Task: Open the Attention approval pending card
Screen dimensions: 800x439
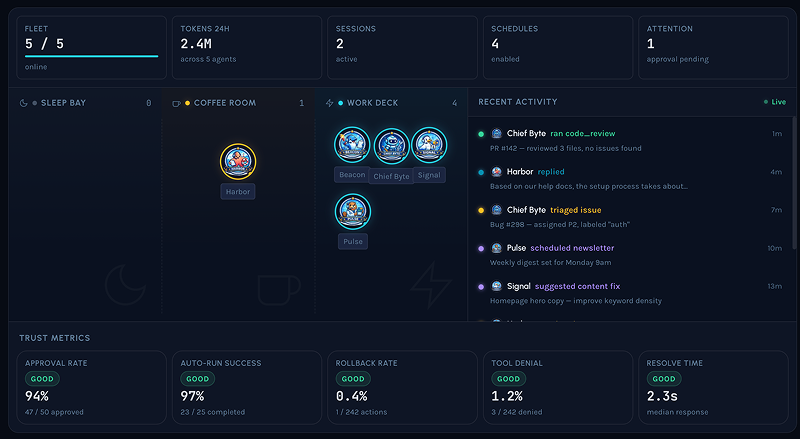Action: tap(713, 47)
